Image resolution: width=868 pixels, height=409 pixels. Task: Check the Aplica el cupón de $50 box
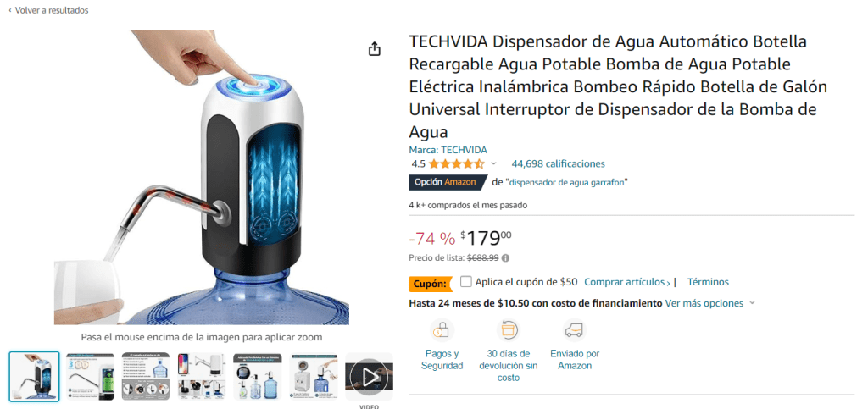(x=466, y=281)
